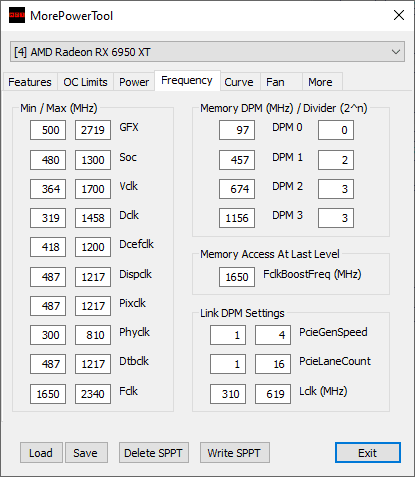The image size is (416, 477).
Task: Switch to the More tab
Action: point(320,82)
